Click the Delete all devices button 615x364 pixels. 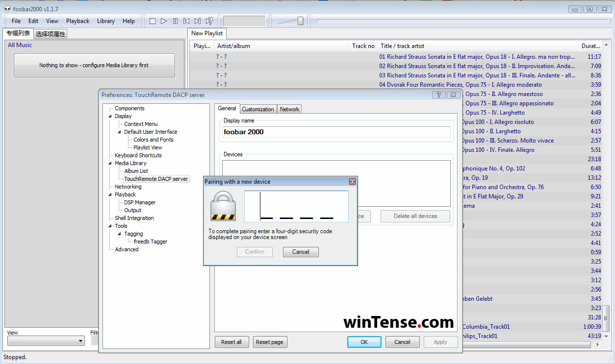tap(415, 216)
